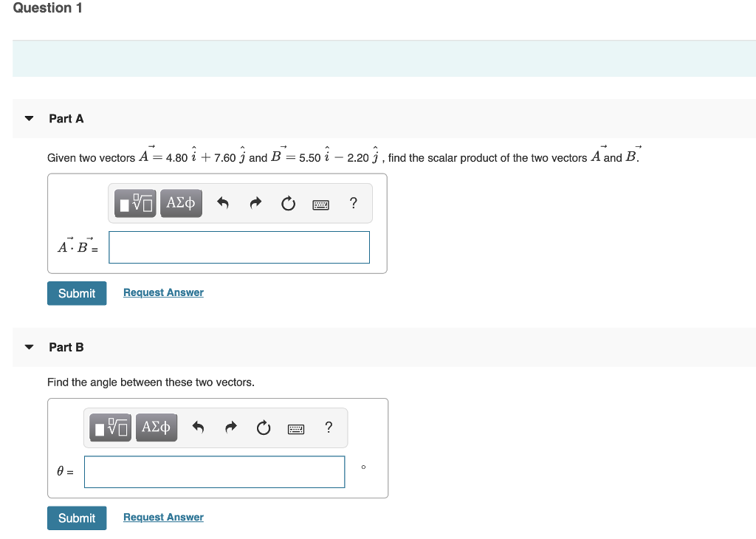Open equation editor help via question mark icon
The image size is (756, 539).
click(x=353, y=203)
